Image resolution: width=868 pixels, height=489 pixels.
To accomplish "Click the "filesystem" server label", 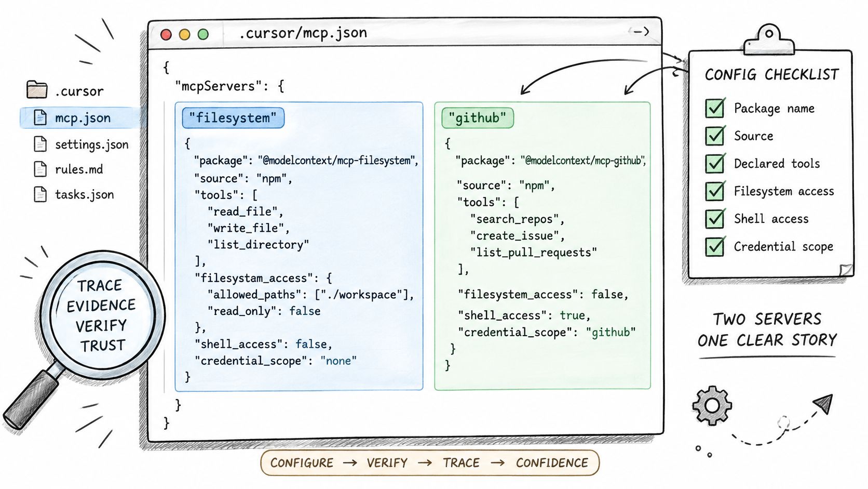I will pos(233,118).
